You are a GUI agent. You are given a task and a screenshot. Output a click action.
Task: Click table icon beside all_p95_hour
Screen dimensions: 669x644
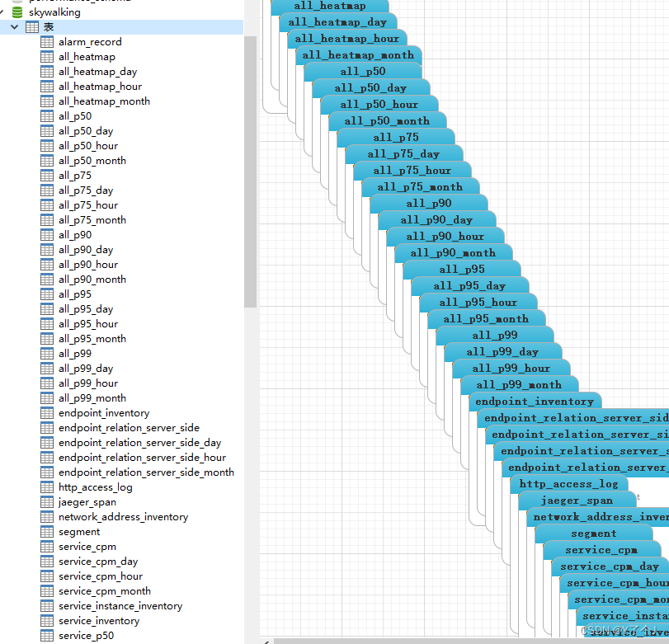pos(47,324)
